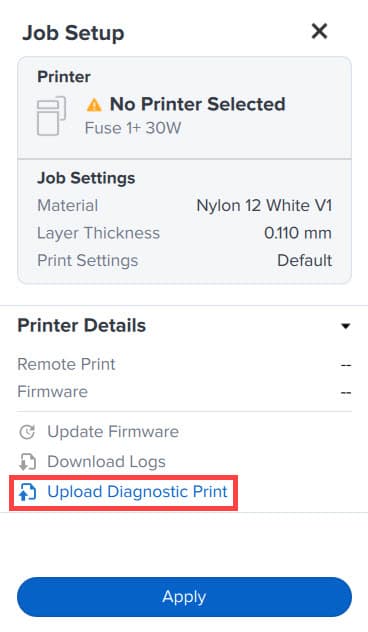Change the 0.110 mm layer thickness value
This screenshot has height=632, width=368.
click(298, 233)
